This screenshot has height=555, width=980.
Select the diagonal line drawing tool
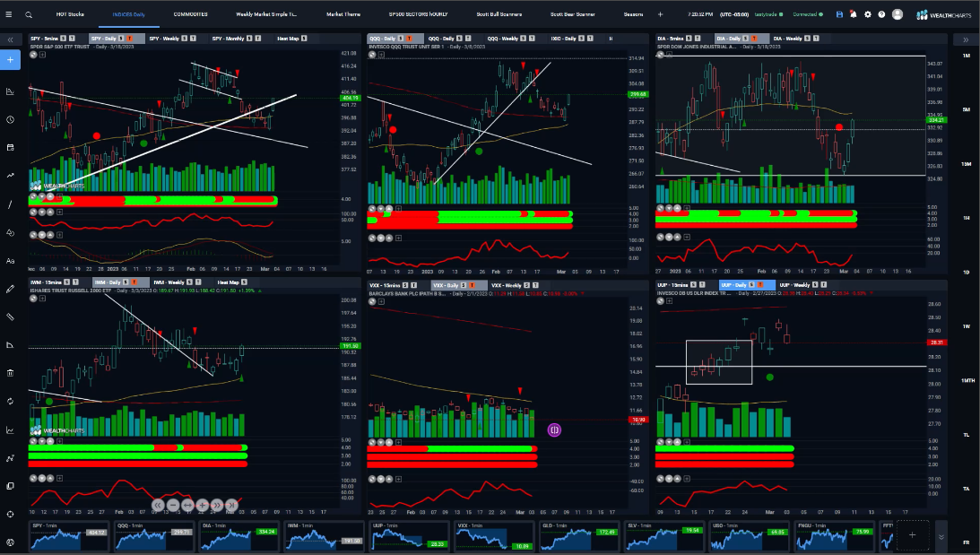10,204
